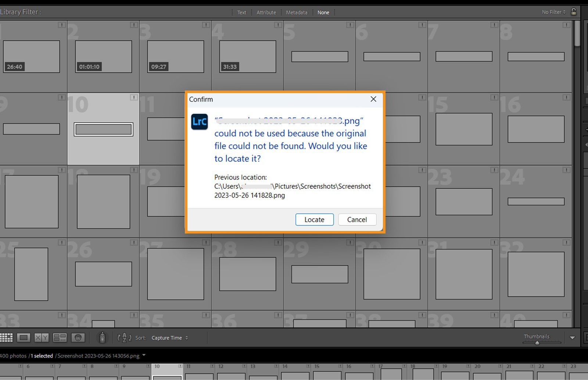This screenshot has width=588, height=380.
Task: Open toolbar content menu triangle beside Thumbnails
Action: pos(572,338)
